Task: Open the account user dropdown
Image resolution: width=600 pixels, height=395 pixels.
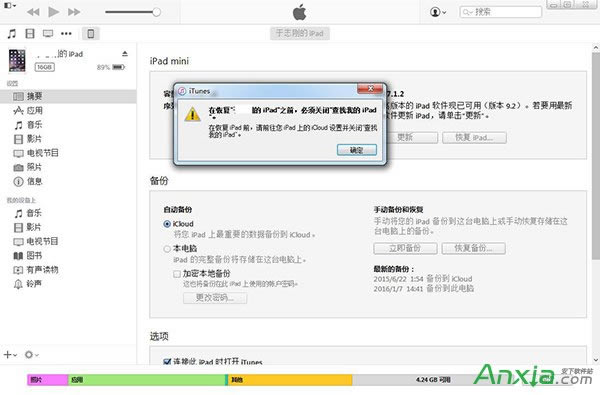Action: click(x=438, y=12)
